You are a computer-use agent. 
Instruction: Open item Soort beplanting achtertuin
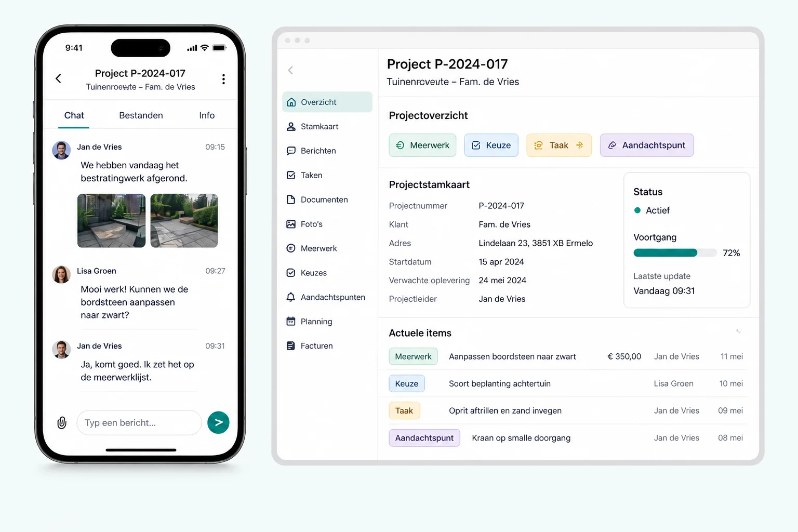[x=500, y=383]
